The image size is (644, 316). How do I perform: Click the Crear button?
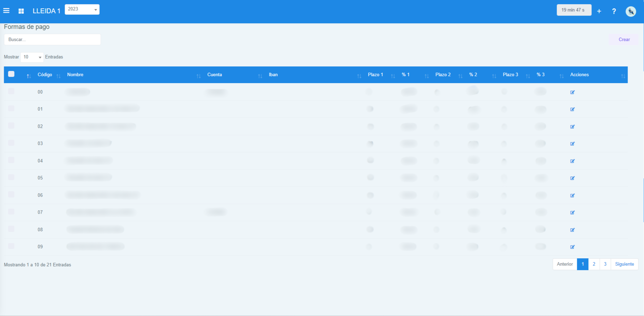click(x=624, y=40)
